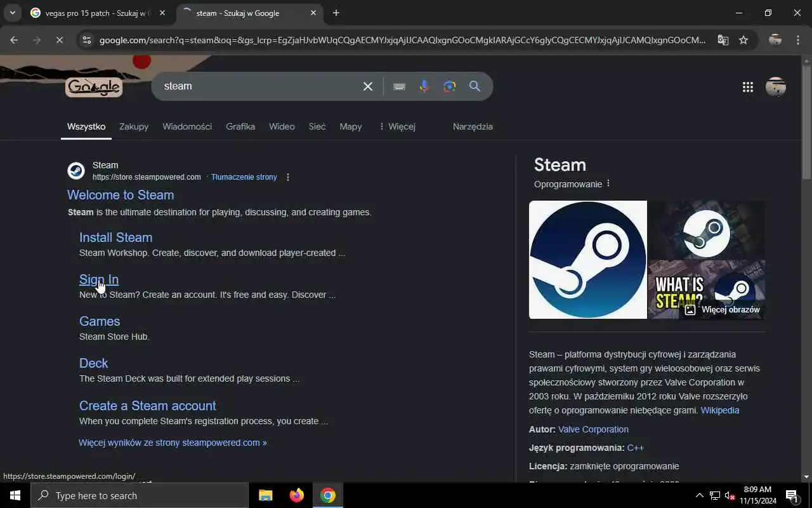The image size is (812, 508).
Task: Open the top-right Steam logo thumbnail
Action: click(x=707, y=230)
